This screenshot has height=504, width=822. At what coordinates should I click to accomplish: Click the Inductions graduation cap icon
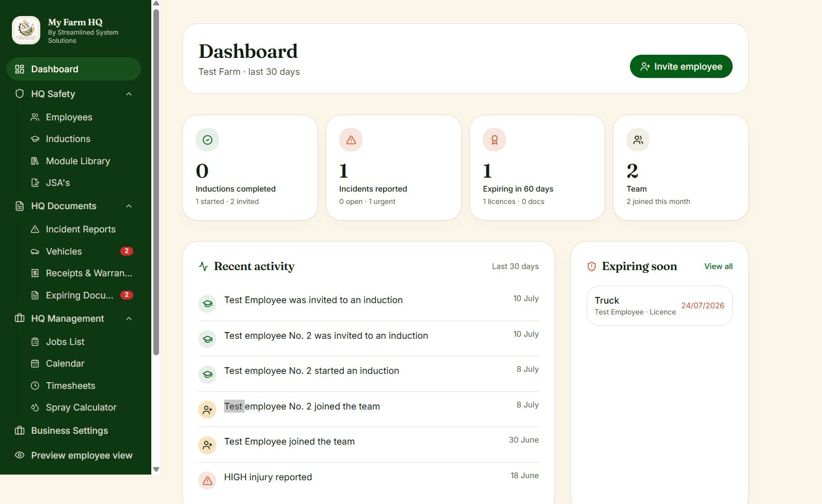click(x=35, y=139)
